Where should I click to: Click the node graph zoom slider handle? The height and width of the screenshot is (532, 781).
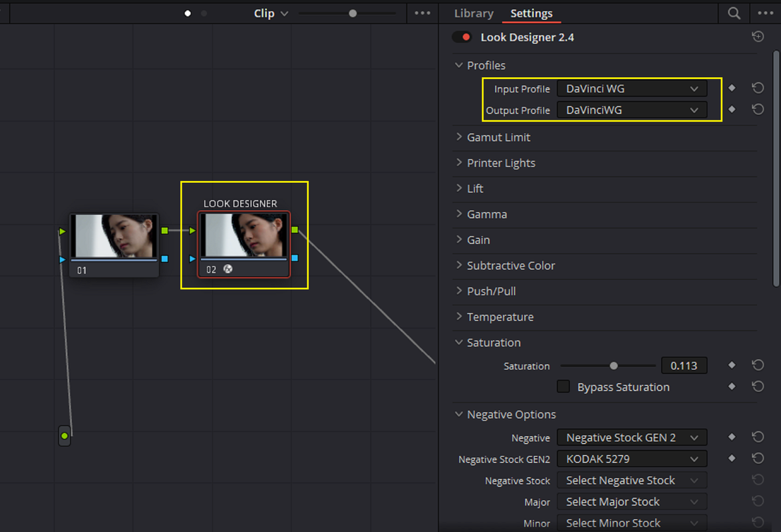(353, 13)
